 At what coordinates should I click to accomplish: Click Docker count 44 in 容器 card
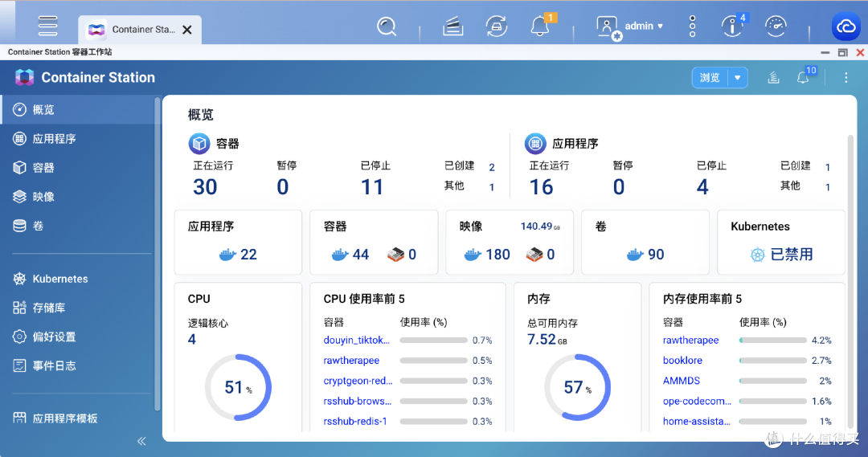361,255
